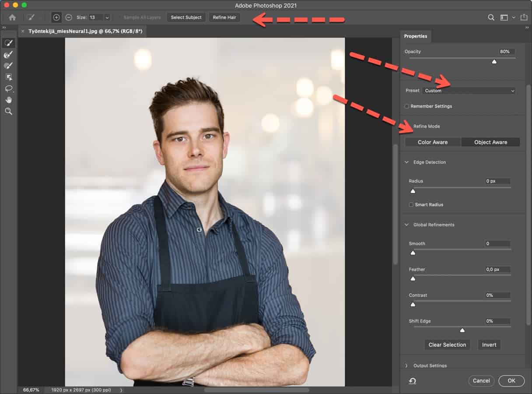The image size is (532, 394).
Task: Collapse the Edge Detection section
Action: (x=406, y=162)
